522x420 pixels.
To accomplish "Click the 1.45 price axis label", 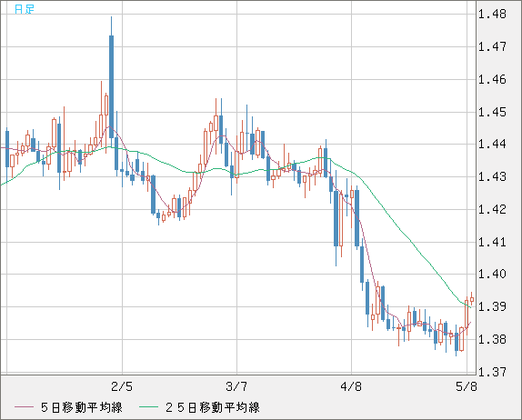I will click(492, 112).
